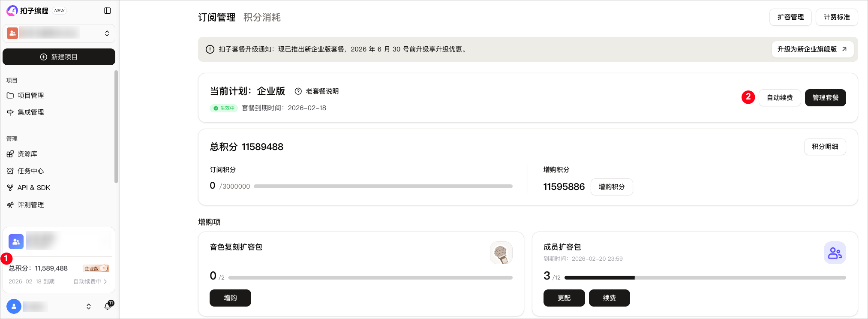Click the member expansion pack progress bar
This screenshot has height=319, width=868.
(705, 278)
